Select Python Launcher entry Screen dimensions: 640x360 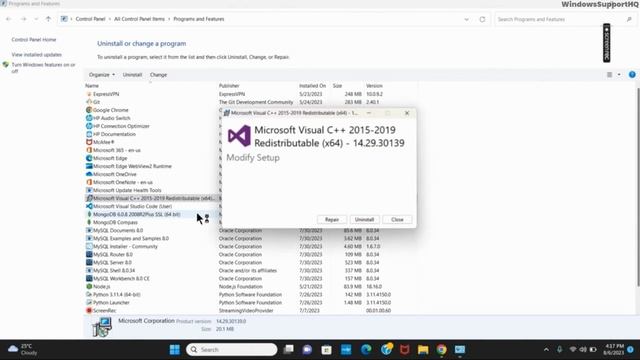click(111, 302)
